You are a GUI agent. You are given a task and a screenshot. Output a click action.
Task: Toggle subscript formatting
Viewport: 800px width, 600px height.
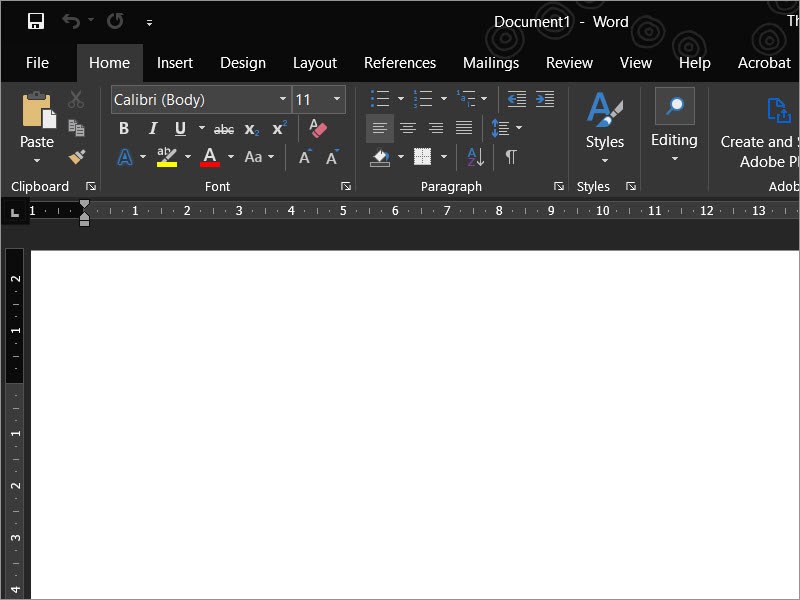point(252,130)
